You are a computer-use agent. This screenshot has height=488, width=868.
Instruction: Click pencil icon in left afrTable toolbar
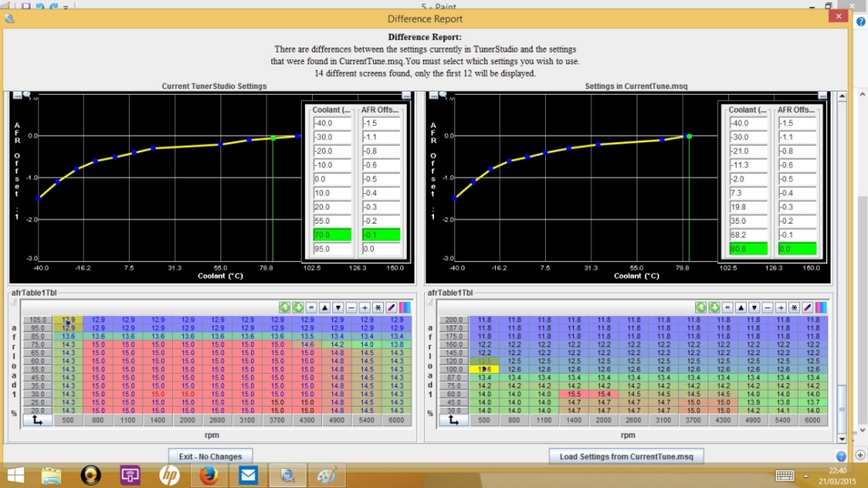point(391,308)
